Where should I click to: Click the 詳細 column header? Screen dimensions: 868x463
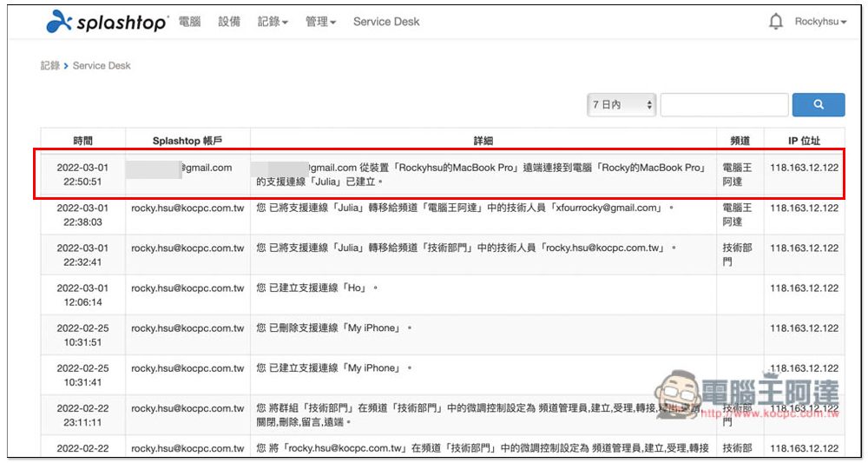(483, 140)
